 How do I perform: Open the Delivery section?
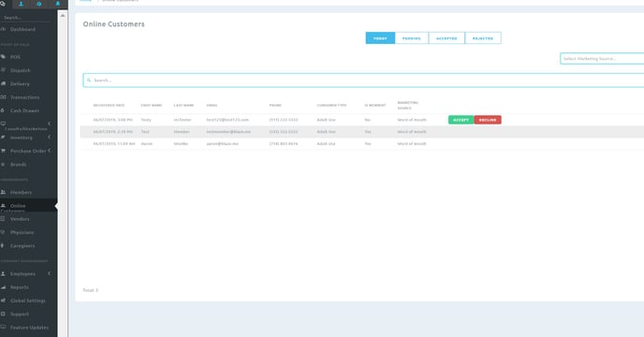pos(20,84)
